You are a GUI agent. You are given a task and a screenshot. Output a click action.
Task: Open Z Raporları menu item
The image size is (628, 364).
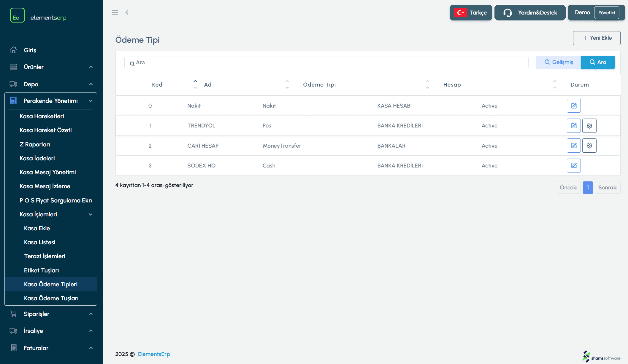[x=35, y=144]
